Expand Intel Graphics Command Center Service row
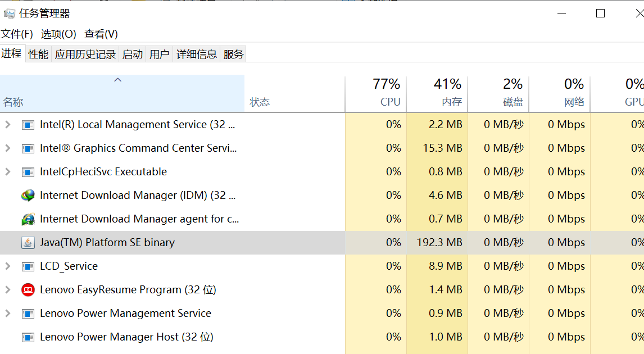Image resolution: width=644 pixels, height=354 pixels. (x=8, y=148)
